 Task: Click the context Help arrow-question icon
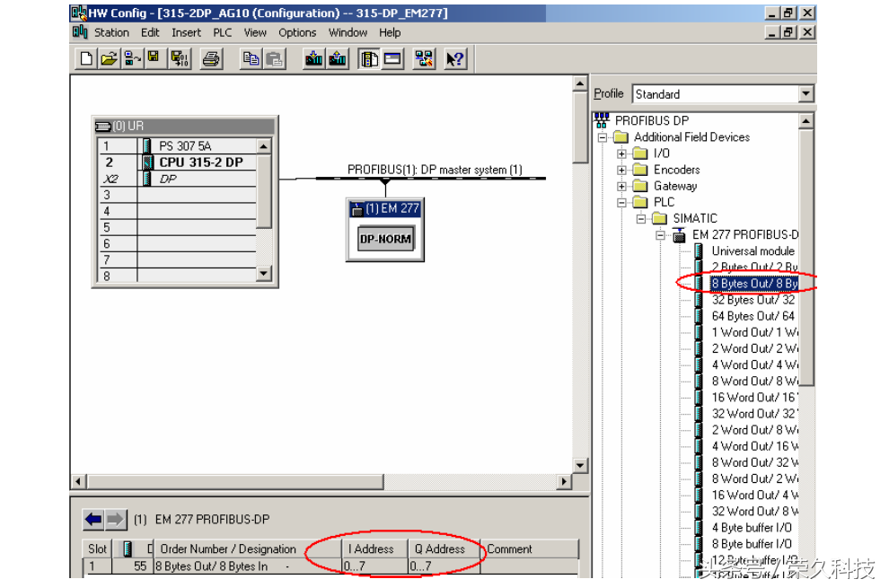pyautogui.click(x=455, y=60)
